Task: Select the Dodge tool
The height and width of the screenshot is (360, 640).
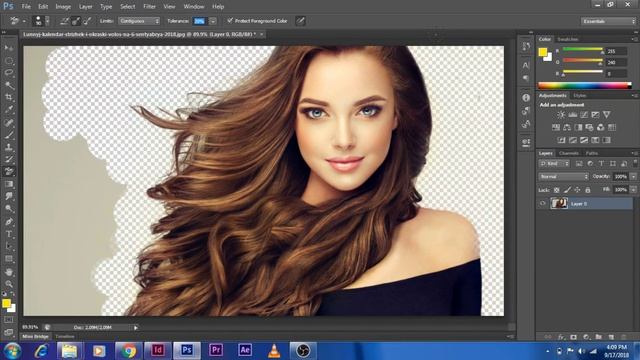Action: click(9, 209)
